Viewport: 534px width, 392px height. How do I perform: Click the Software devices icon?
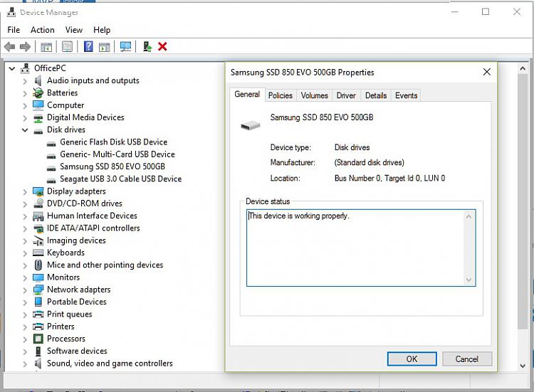point(38,351)
